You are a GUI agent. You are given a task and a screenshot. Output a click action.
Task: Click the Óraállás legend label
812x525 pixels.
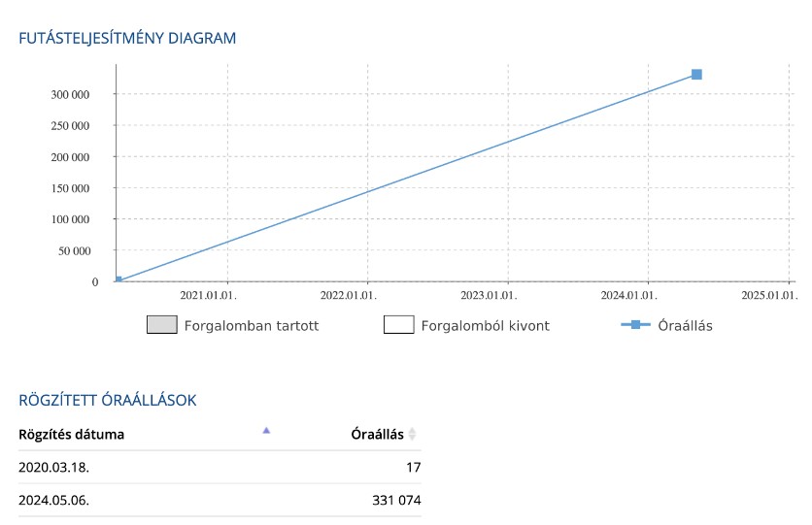[x=685, y=326]
